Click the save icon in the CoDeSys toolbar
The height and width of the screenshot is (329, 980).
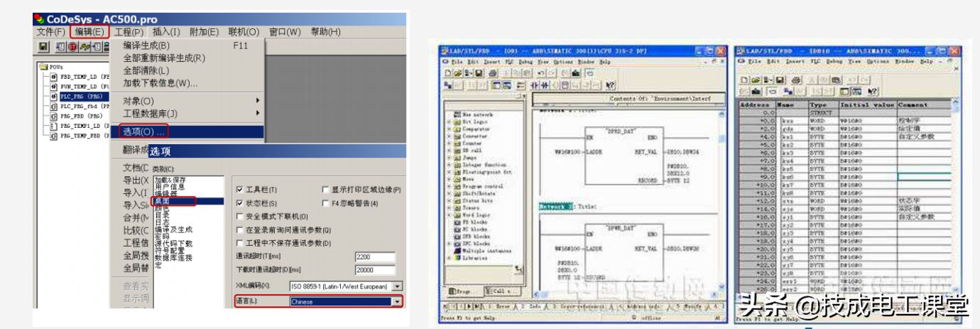[43, 47]
